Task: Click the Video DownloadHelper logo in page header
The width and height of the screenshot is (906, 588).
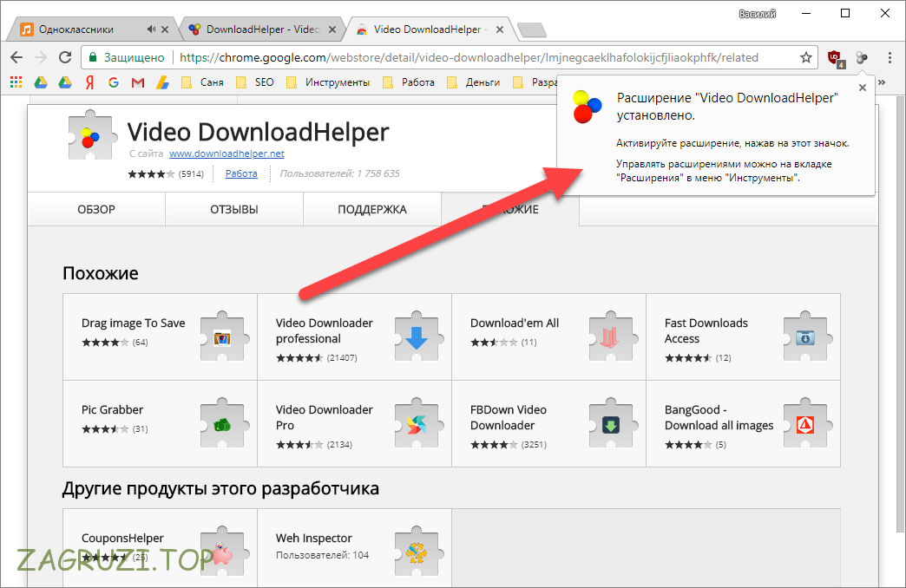Action: [91, 136]
